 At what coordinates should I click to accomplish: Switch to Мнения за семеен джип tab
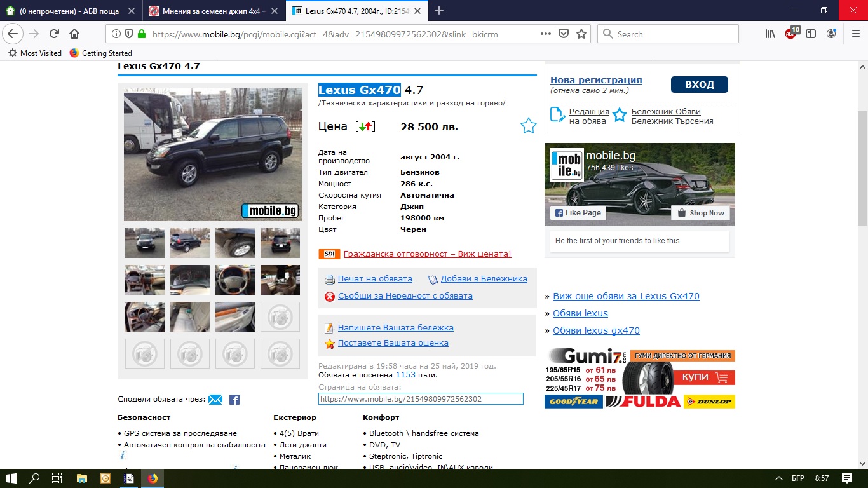(x=213, y=11)
